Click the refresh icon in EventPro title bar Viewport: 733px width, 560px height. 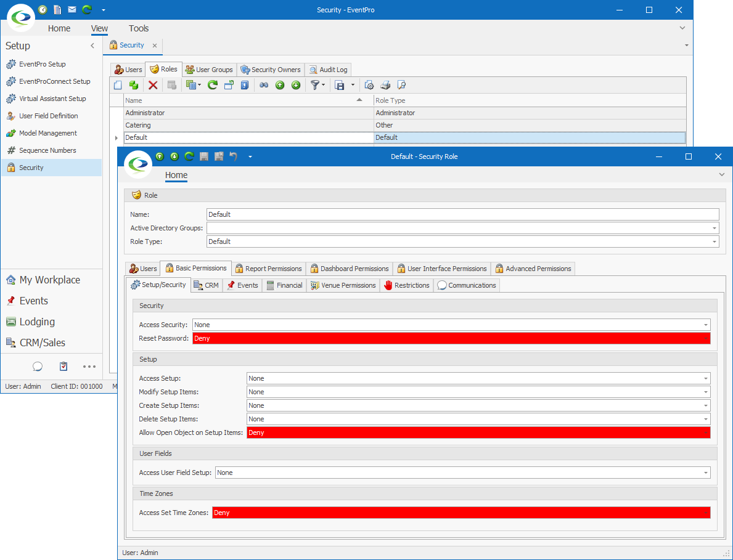tap(86, 9)
